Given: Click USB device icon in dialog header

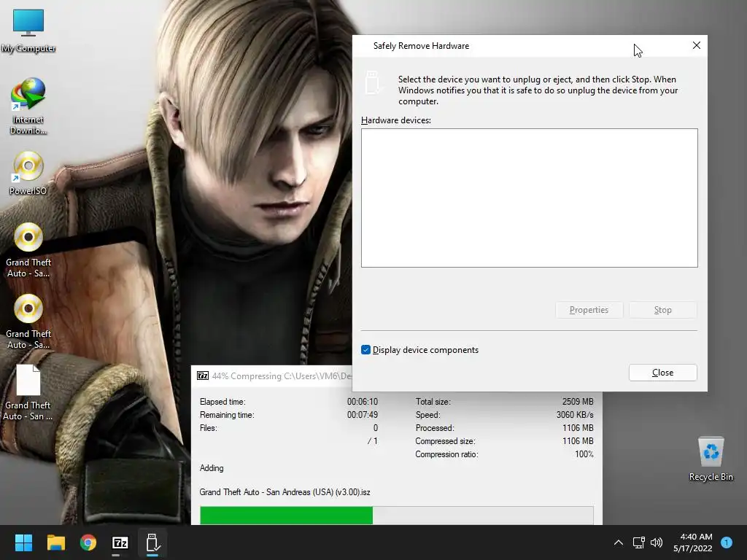Looking at the screenshot, I should tap(373, 82).
